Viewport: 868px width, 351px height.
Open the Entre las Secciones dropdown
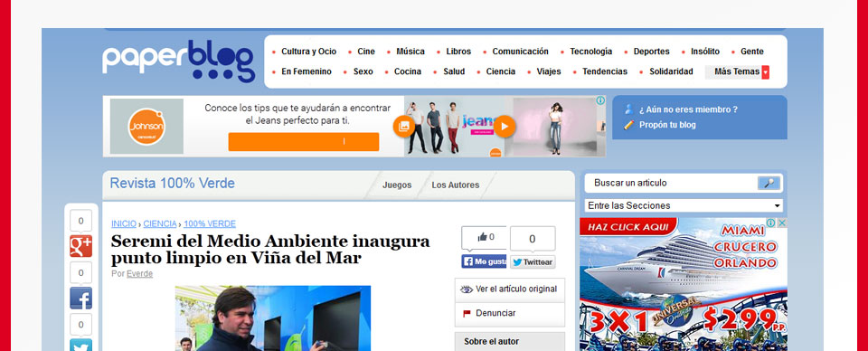coord(684,205)
